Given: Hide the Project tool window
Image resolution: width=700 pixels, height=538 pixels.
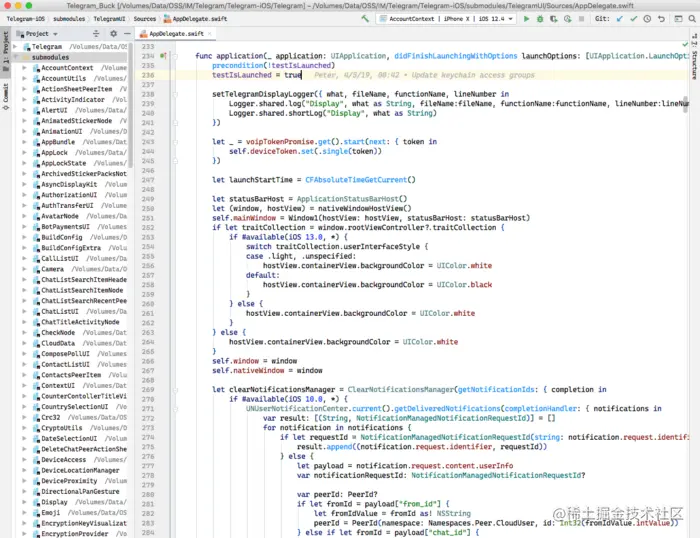Looking at the screenshot, I should click(x=127, y=33).
